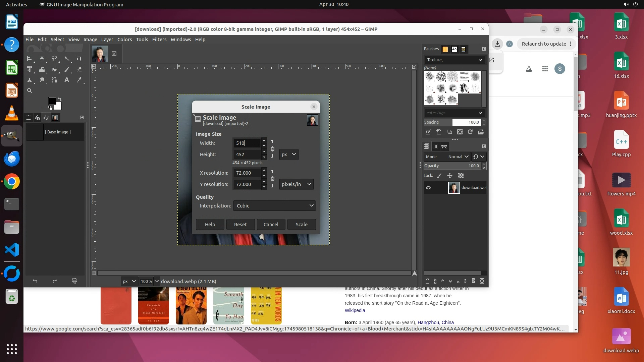Toggle lock alpha channel checkerboard icon

[x=461, y=176]
